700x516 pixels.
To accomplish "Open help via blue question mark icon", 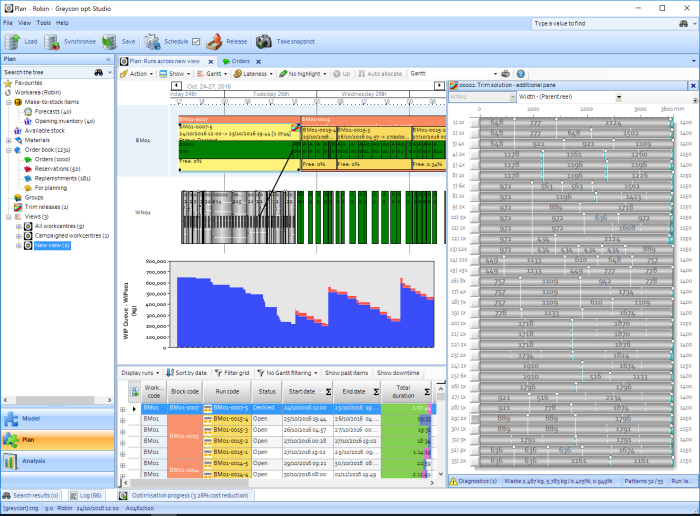I will tap(519, 73).
